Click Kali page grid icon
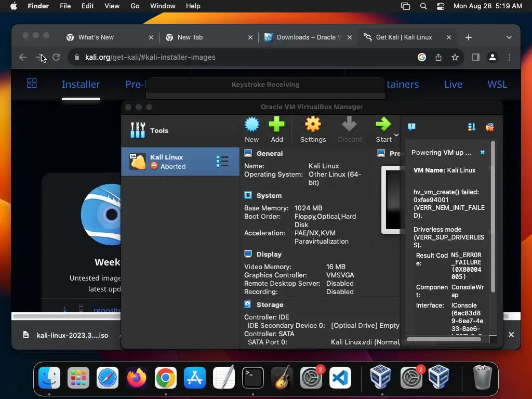 pyautogui.click(x=32, y=84)
